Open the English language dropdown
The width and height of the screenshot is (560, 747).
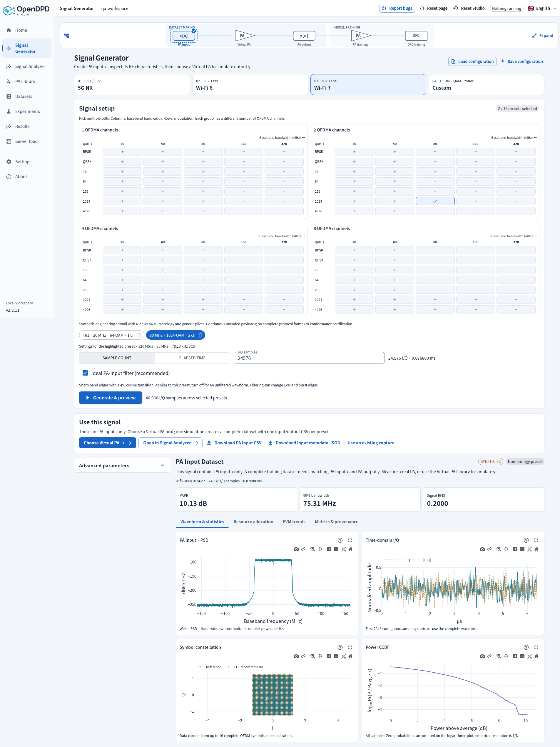542,8
